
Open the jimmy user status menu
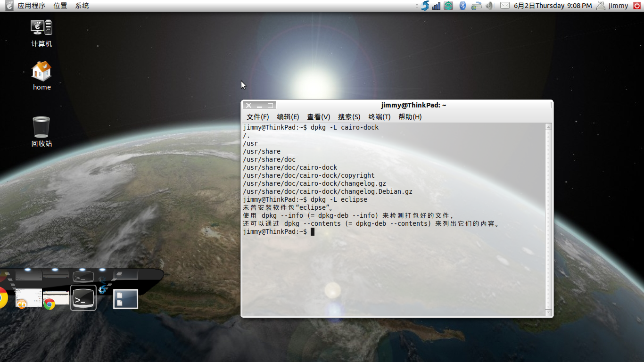coord(612,6)
